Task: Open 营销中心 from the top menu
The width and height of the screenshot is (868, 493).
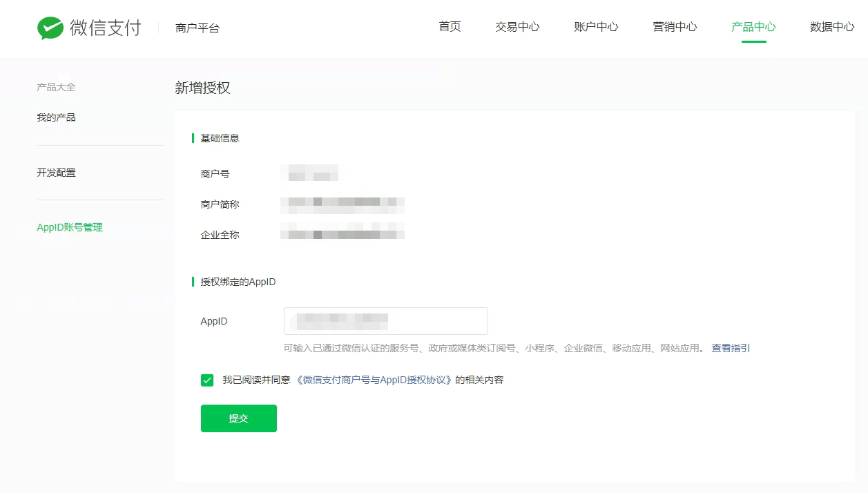Action: [675, 27]
